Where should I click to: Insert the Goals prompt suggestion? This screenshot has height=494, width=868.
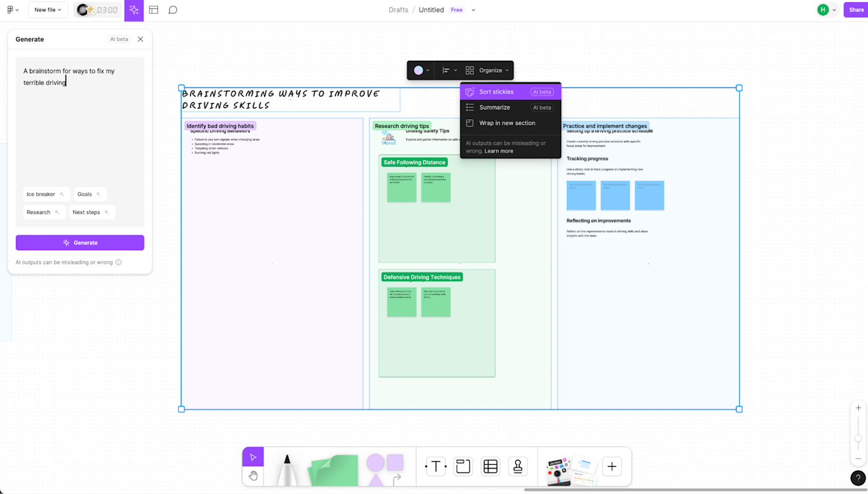[x=90, y=194]
